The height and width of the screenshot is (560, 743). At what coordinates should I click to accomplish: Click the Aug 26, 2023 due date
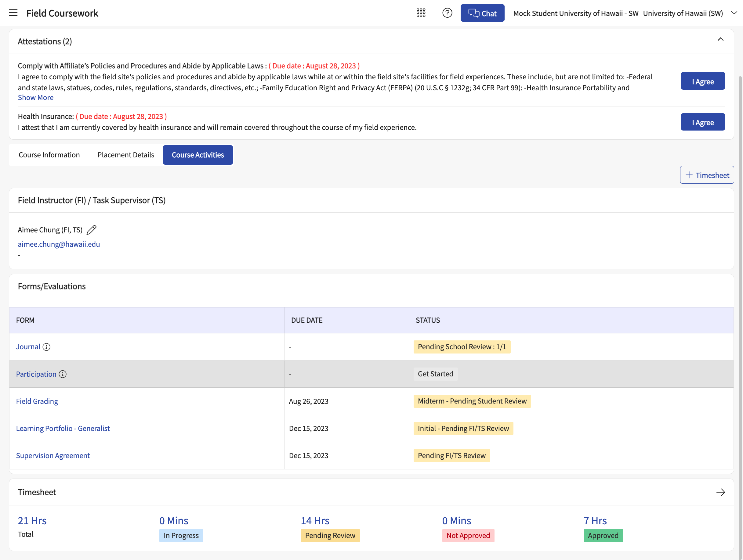click(x=308, y=401)
